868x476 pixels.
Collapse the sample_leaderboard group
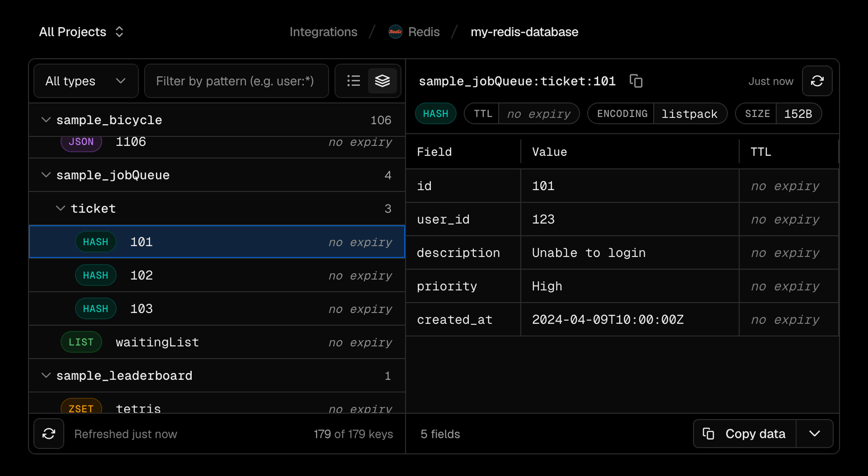coord(217,375)
